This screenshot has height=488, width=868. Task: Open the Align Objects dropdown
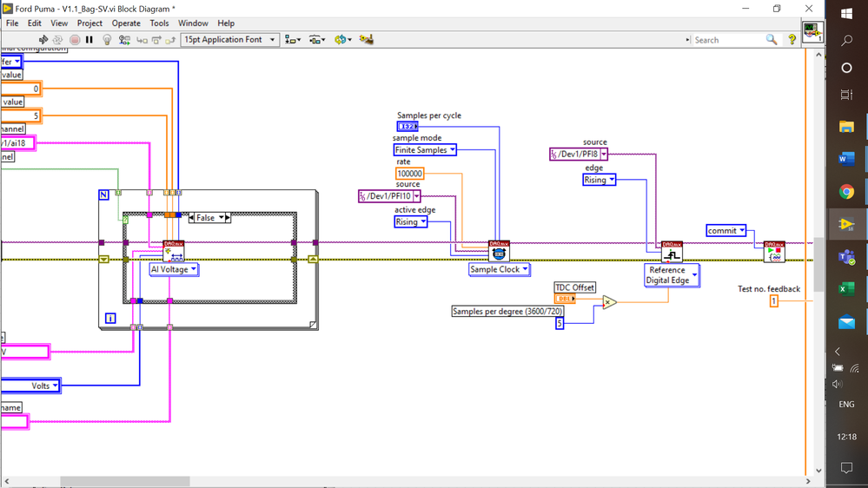click(293, 40)
